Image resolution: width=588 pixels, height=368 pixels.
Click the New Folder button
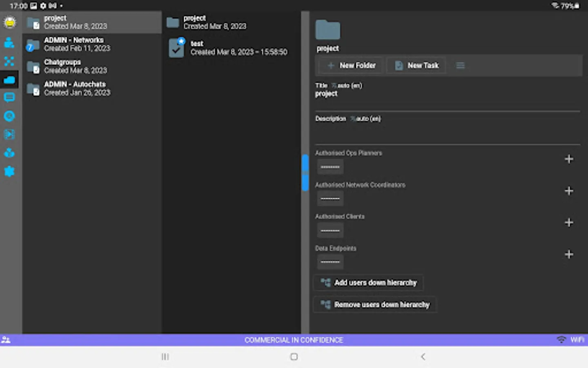click(352, 65)
